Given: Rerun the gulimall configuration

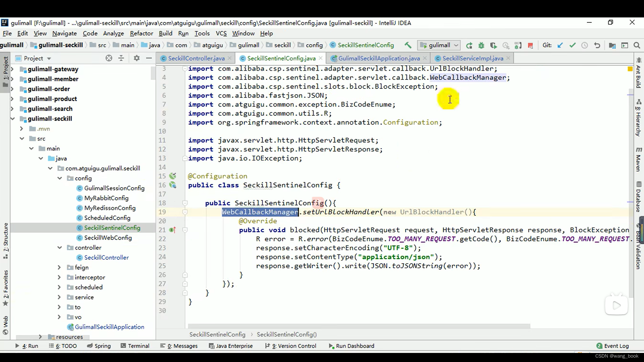Looking at the screenshot, I should pos(469,45).
